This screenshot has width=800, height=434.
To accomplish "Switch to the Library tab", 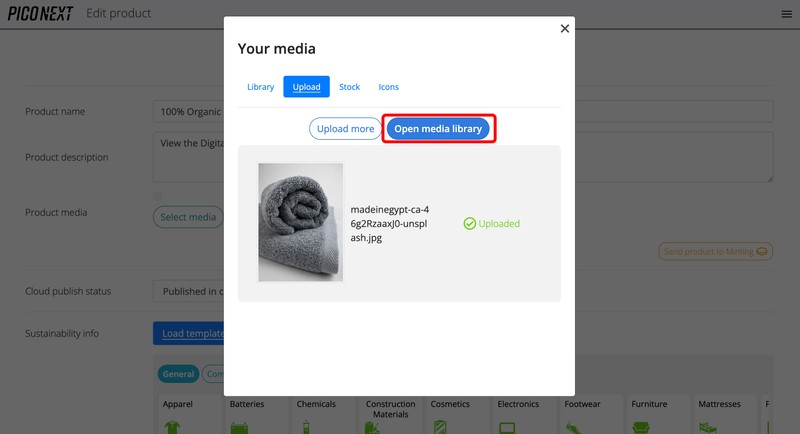I will pyautogui.click(x=260, y=87).
